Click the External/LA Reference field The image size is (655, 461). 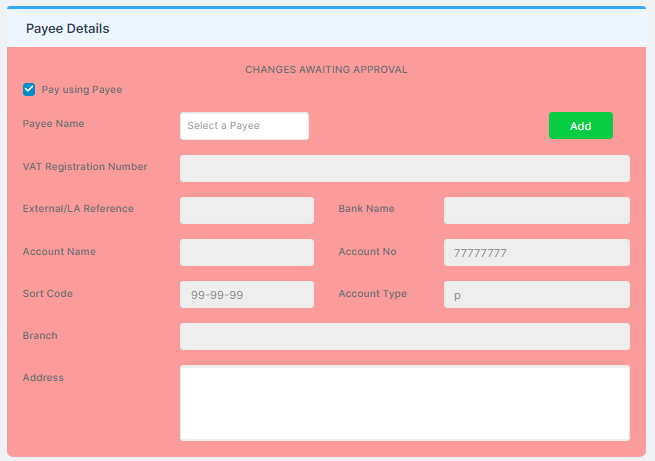tap(247, 210)
